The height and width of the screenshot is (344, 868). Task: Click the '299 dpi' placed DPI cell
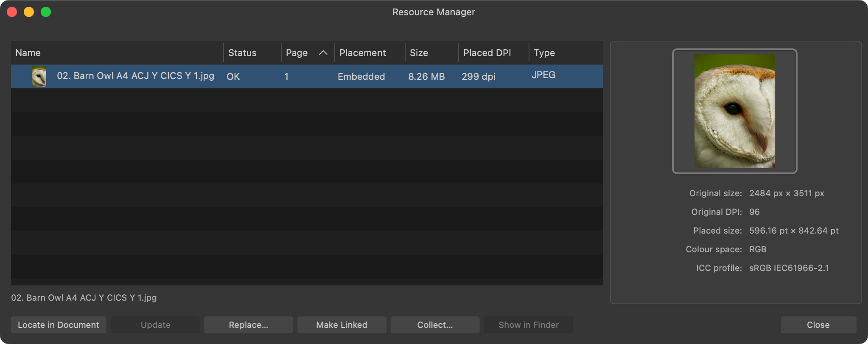click(479, 76)
